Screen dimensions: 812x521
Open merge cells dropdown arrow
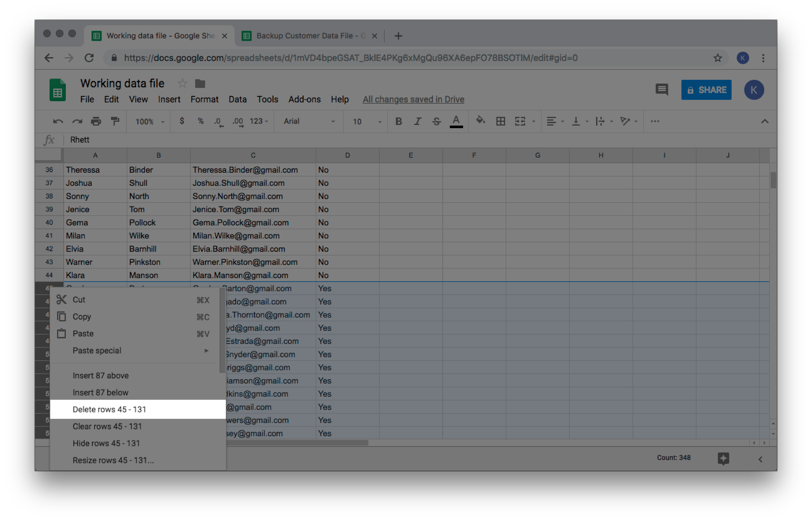[x=534, y=122]
